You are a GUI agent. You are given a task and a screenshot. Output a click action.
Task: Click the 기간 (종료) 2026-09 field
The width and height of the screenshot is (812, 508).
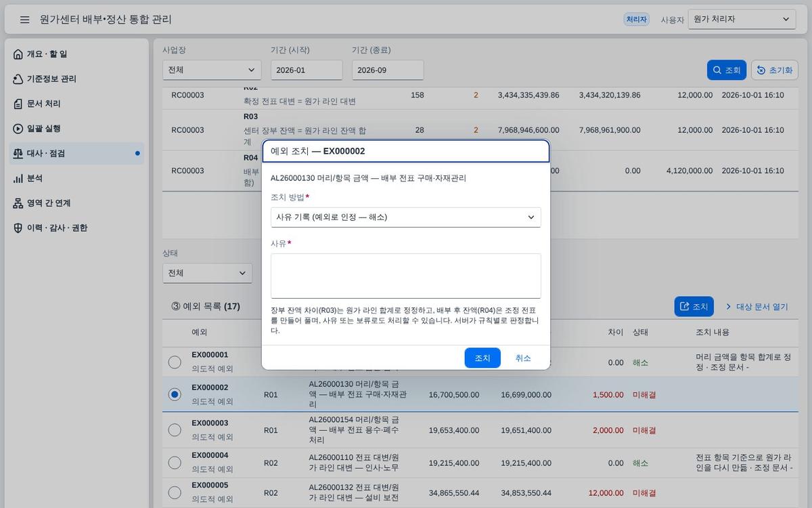click(x=388, y=70)
